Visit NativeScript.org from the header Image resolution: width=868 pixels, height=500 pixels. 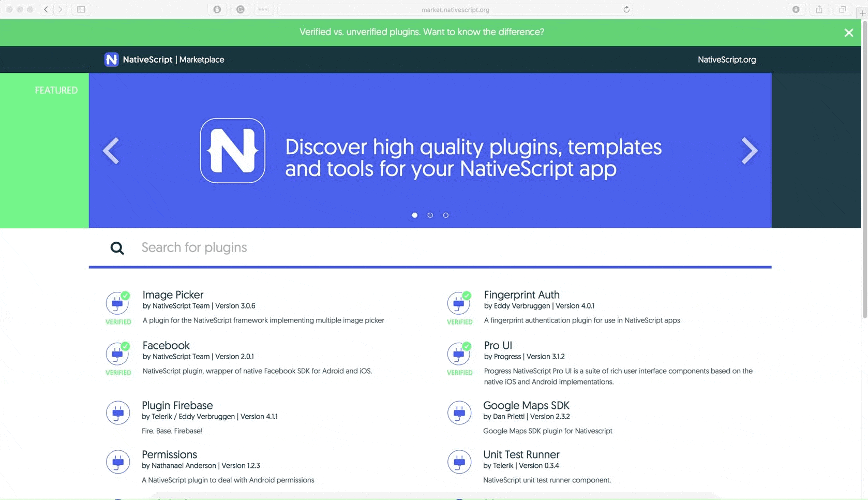coord(726,60)
